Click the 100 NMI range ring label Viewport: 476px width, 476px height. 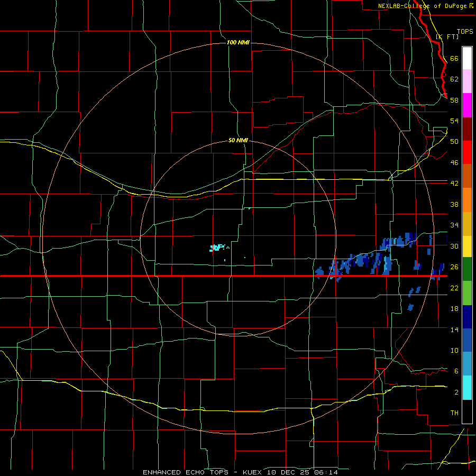[x=238, y=42]
